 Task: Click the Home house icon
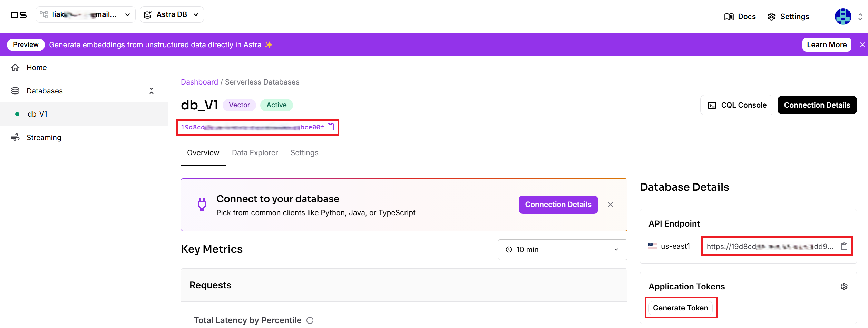click(15, 68)
